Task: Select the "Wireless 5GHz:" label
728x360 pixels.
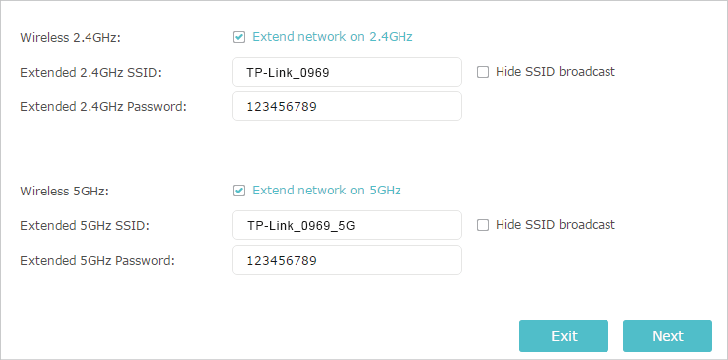Action: (65, 191)
